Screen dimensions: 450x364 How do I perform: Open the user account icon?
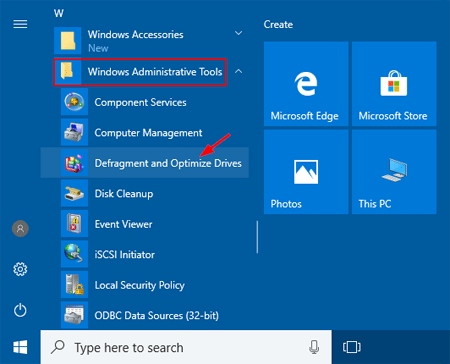tap(20, 229)
